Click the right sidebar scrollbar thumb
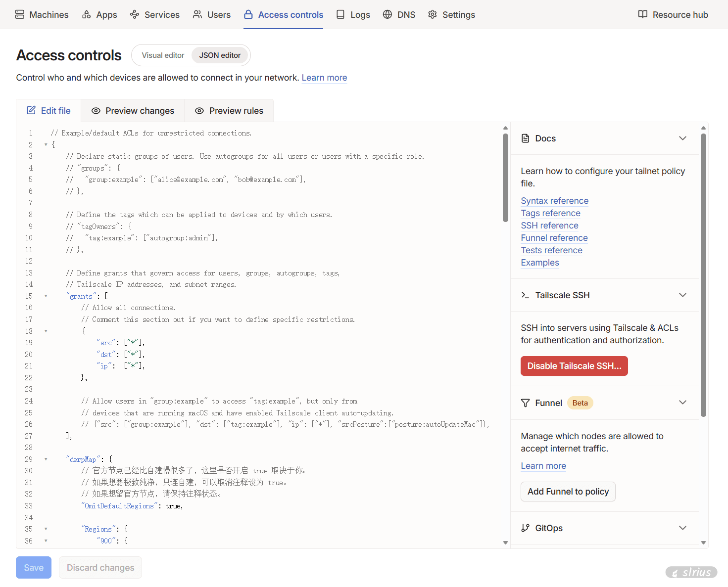The height and width of the screenshot is (587, 728). click(x=703, y=275)
